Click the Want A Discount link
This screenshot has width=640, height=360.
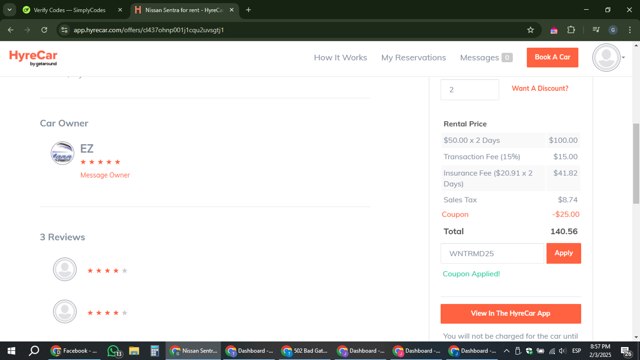[540, 88]
